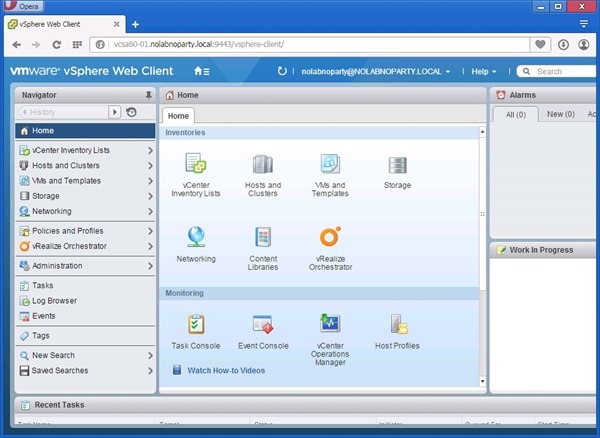
Task: Open VMs and Templates icon
Action: 330,165
